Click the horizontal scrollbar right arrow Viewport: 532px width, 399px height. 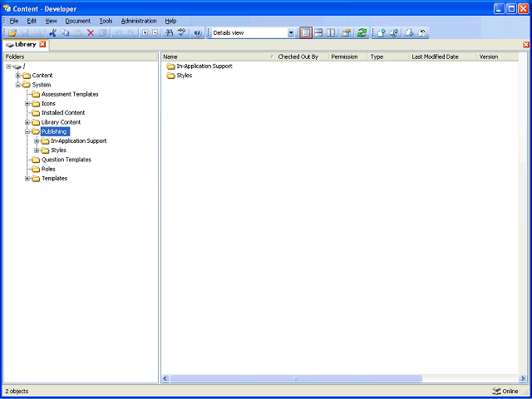[x=523, y=378]
